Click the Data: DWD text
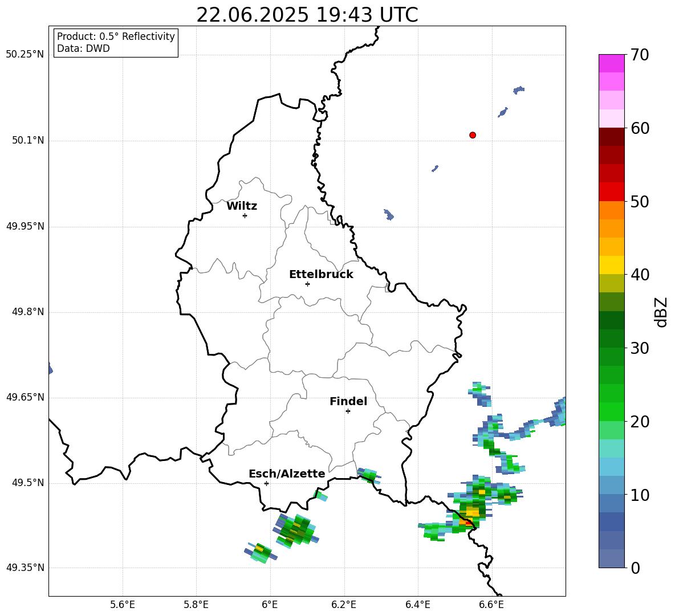 [83, 48]
